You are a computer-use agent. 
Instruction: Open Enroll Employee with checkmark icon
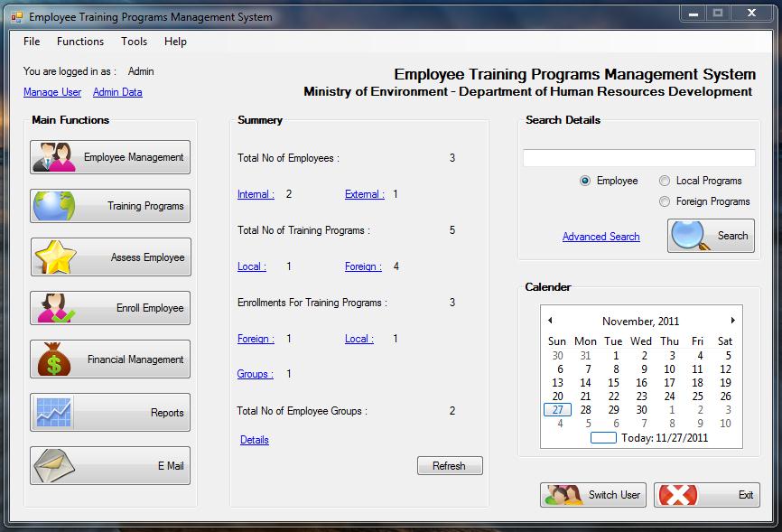[55, 308]
